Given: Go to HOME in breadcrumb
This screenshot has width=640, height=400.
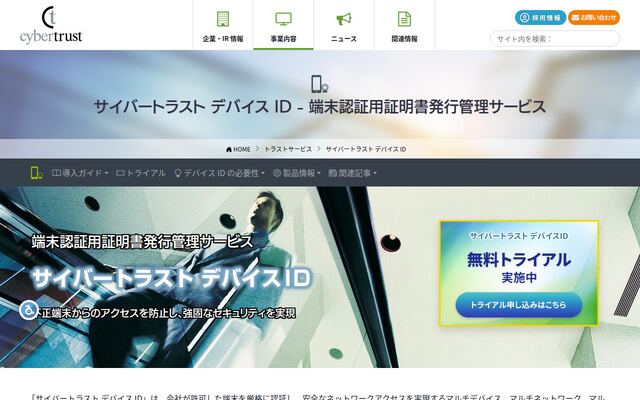Looking at the screenshot, I should click(x=238, y=149).
